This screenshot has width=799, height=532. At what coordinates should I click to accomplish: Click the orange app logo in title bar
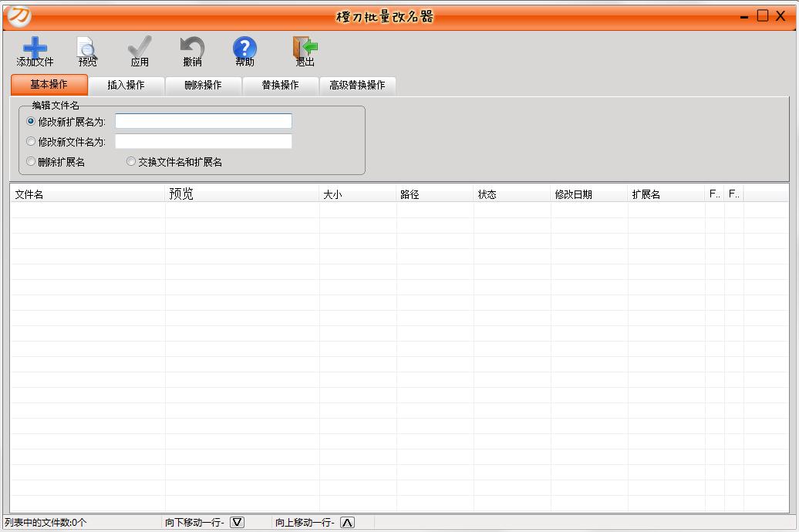[19, 15]
